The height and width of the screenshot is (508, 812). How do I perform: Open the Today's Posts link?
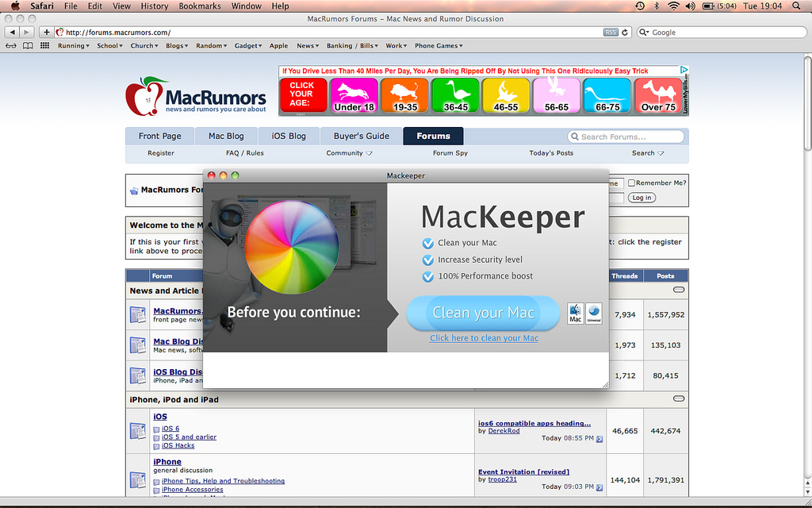(x=551, y=153)
